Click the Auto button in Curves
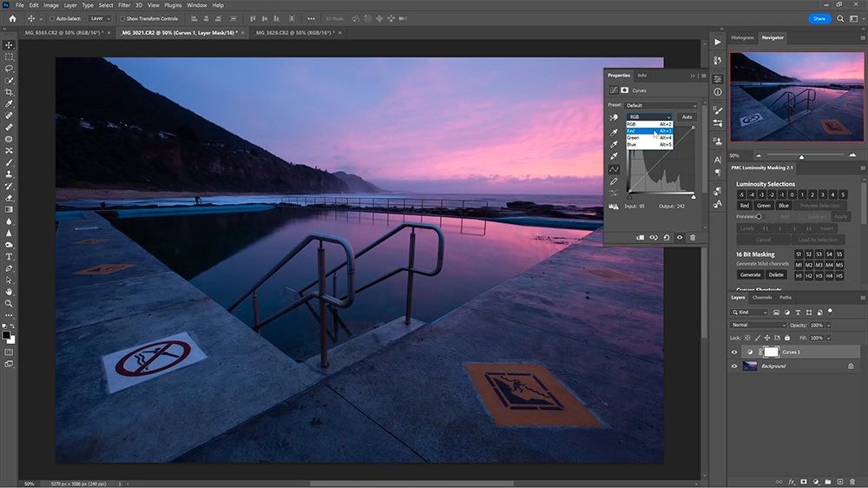This screenshot has height=488, width=868. (687, 116)
